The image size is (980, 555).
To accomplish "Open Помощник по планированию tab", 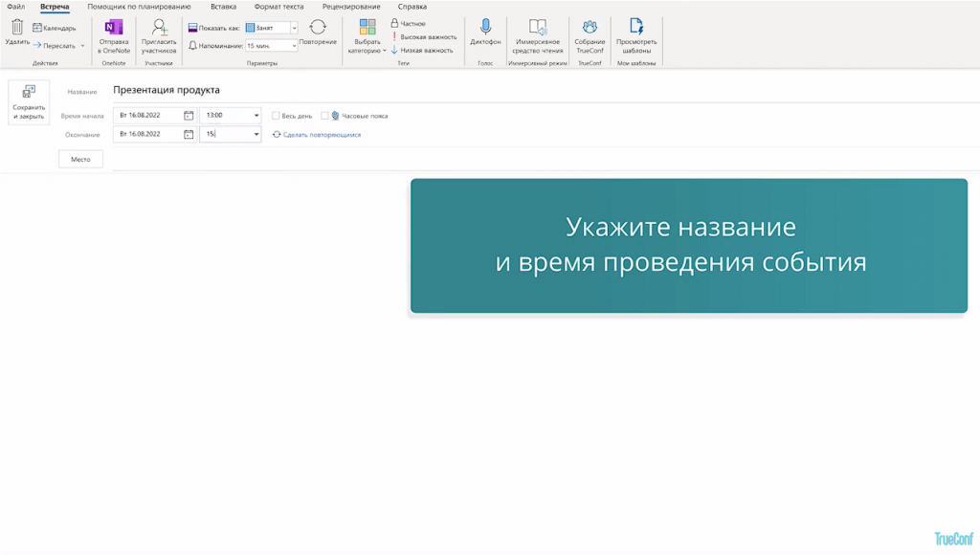I will pyautogui.click(x=139, y=7).
